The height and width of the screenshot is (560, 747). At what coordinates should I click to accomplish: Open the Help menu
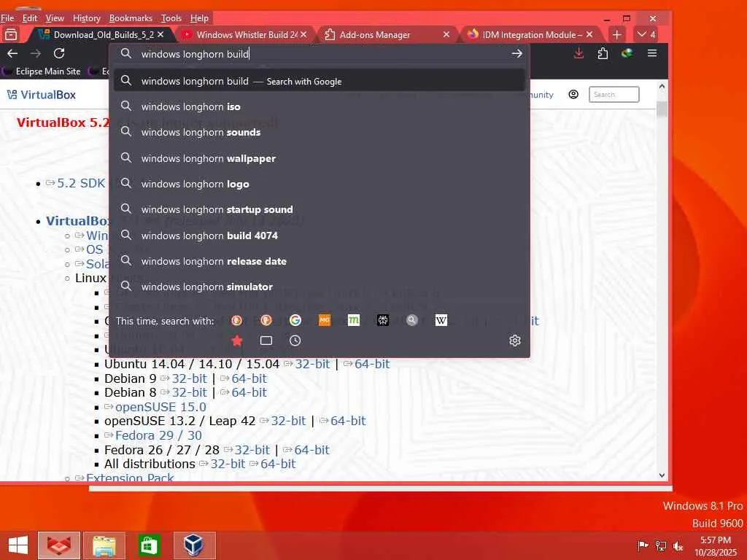coord(199,18)
